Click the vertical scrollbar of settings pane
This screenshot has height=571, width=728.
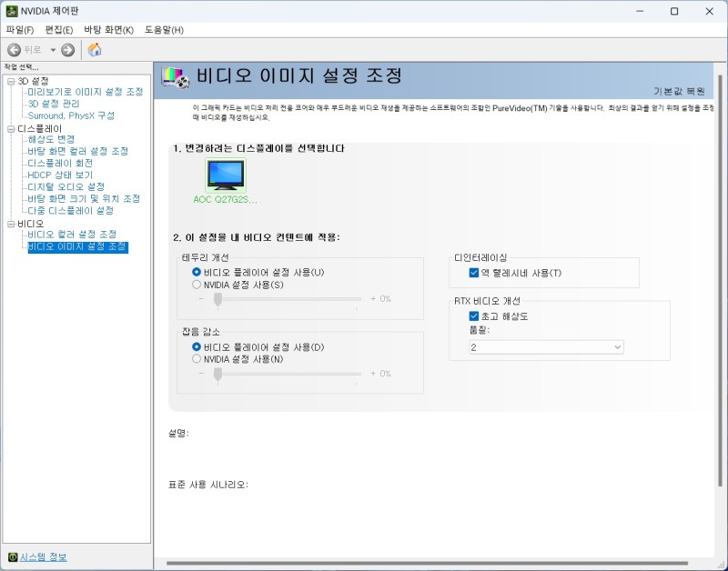(720, 281)
